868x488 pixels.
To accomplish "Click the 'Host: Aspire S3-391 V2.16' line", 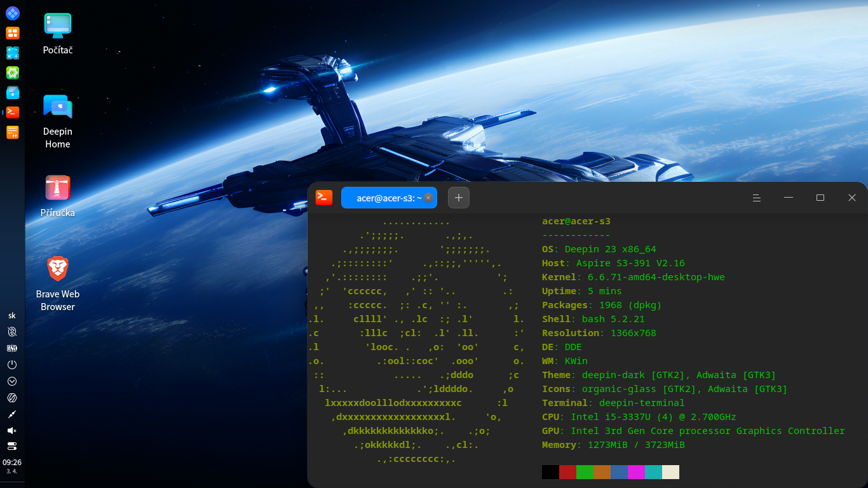I will (613, 263).
